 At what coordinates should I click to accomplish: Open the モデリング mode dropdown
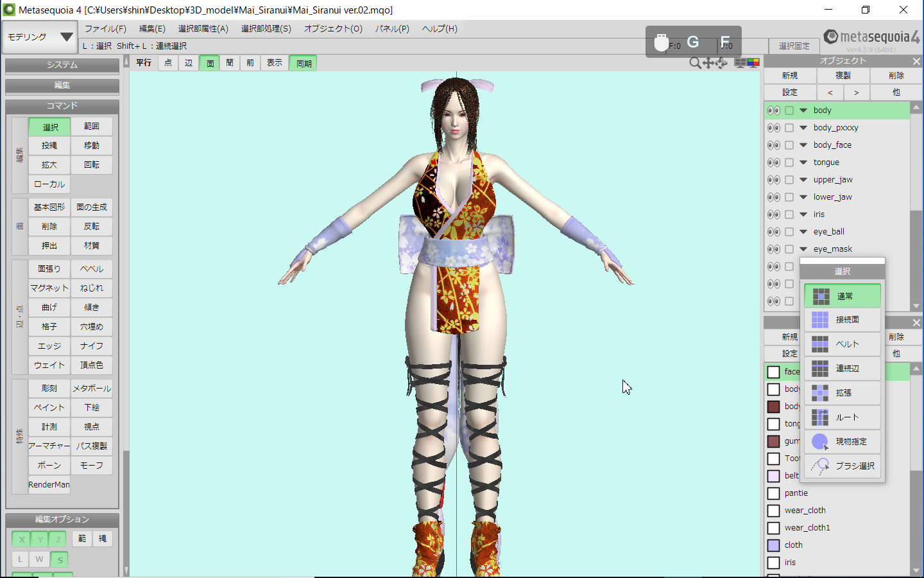[x=40, y=37]
